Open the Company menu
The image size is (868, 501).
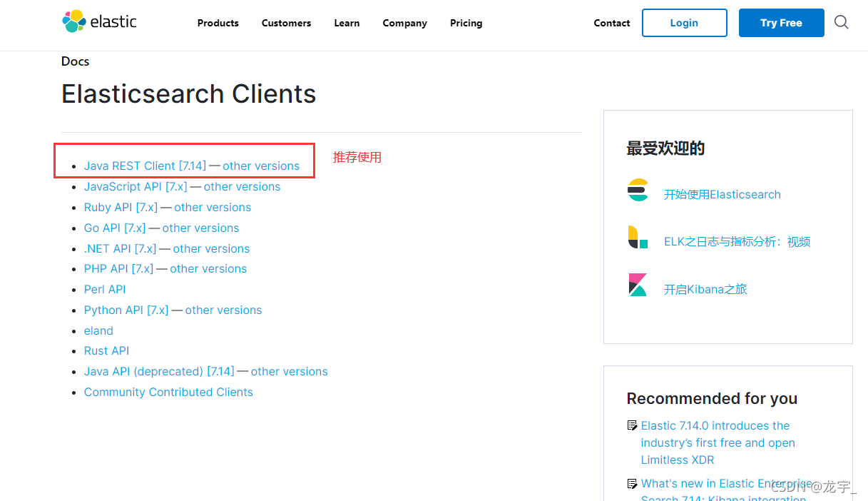[405, 23]
